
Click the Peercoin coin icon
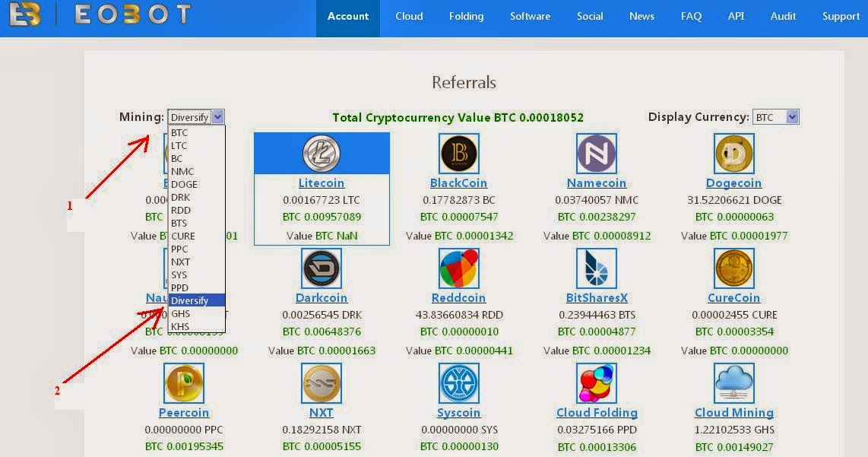coord(184,382)
